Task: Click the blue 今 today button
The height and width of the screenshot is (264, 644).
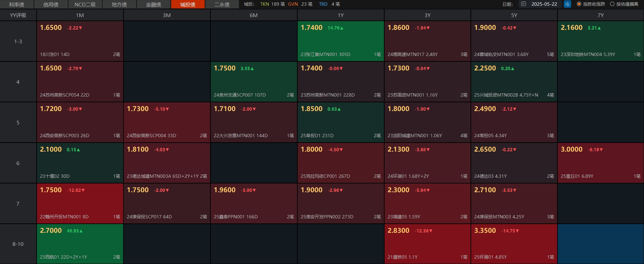Action: coord(567,4)
